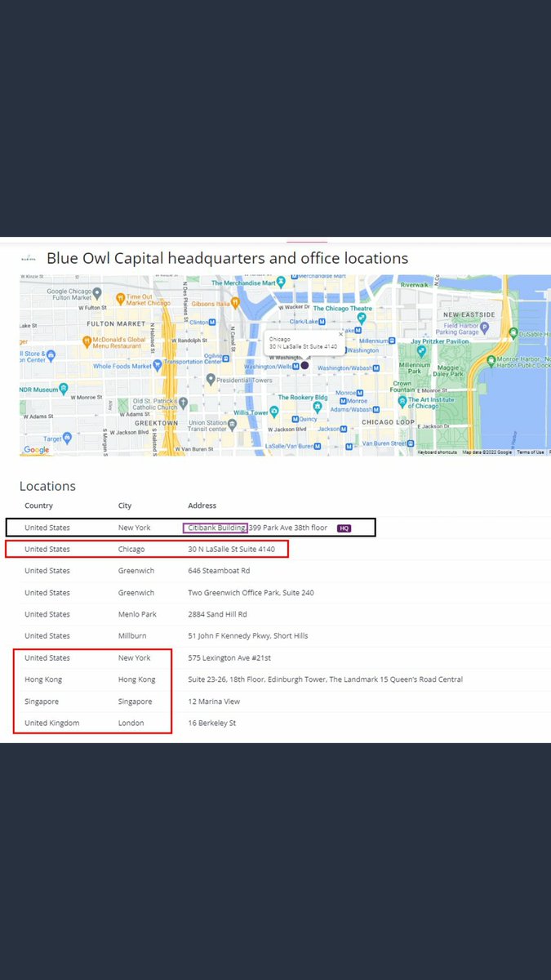Select Gibsons Italia restaurant pin
Screen dimensions: 551x980
pos(234,302)
